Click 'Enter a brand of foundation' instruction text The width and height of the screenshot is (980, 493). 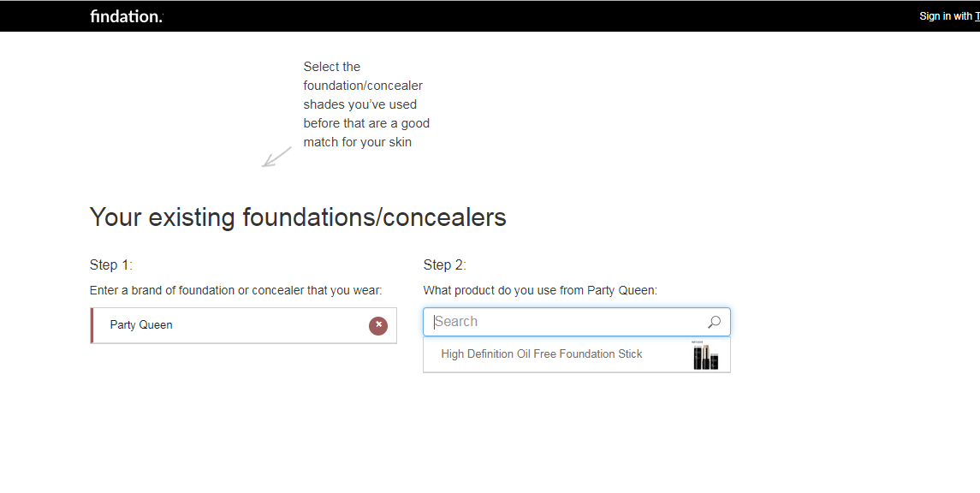[x=235, y=290]
